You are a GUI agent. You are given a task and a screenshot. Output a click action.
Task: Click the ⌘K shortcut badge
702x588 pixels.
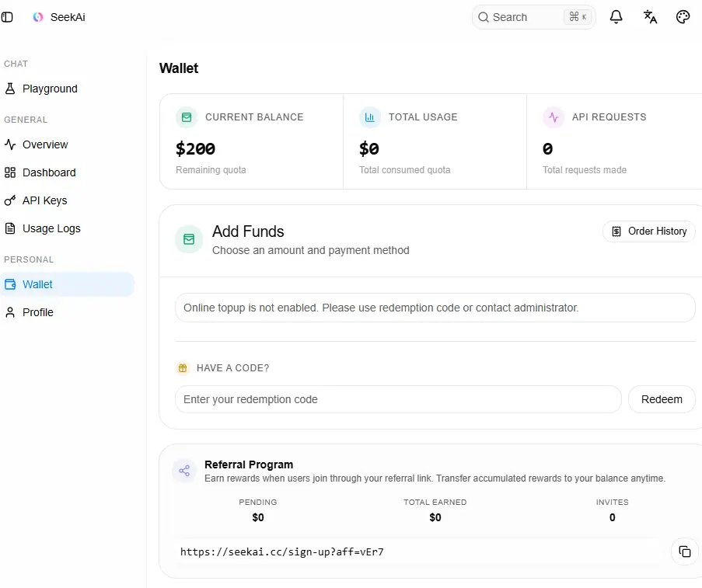click(578, 17)
